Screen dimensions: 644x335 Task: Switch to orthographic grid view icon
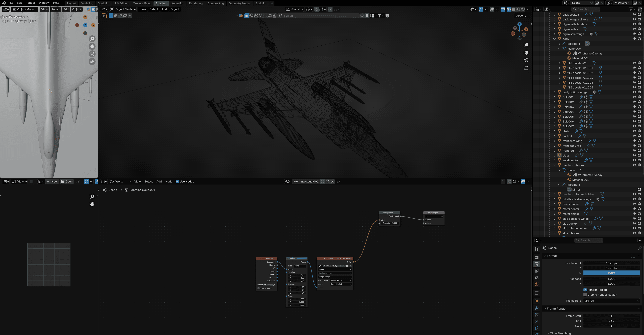point(526,68)
